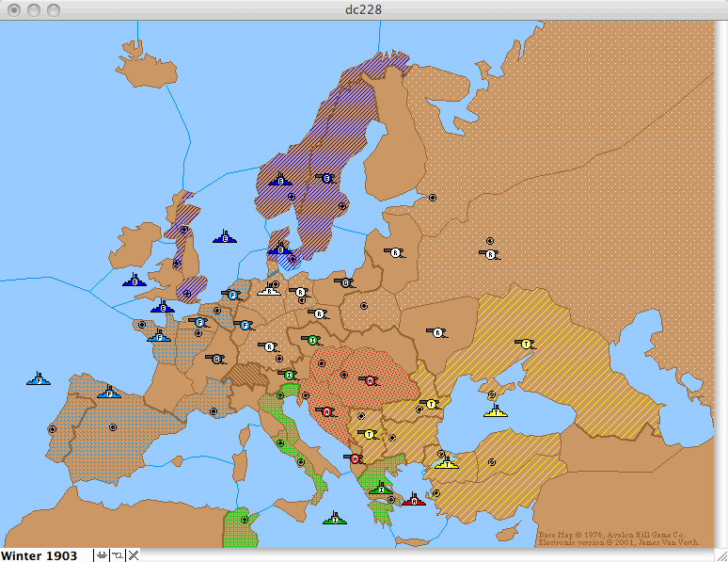Click the Venice supply center dot
Image resolution: width=728 pixels, height=562 pixels.
pyautogui.click(x=280, y=395)
